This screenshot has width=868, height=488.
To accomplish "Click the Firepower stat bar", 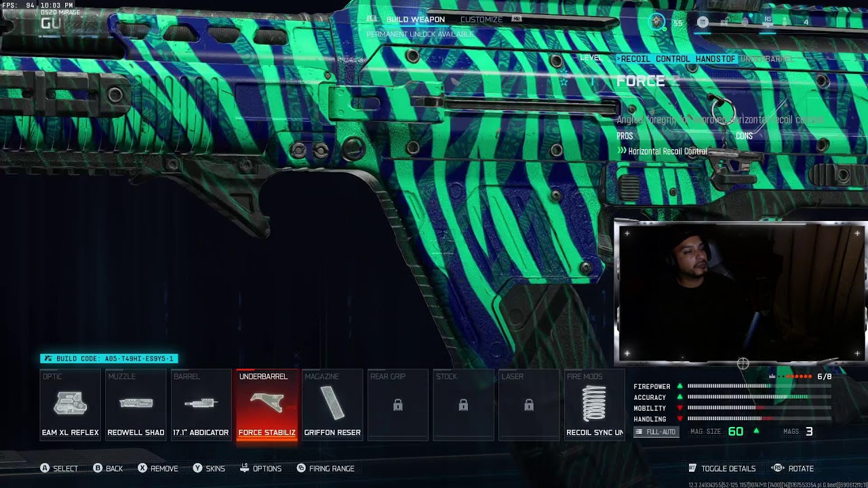I will [759, 386].
